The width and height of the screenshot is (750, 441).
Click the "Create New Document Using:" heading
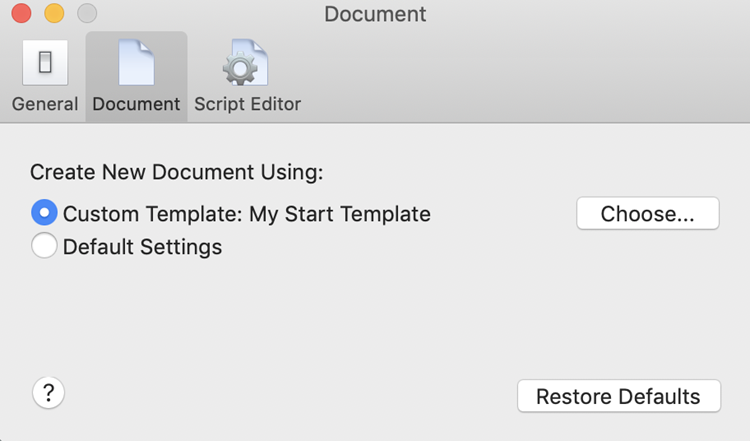pyautogui.click(x=177, y=172)
